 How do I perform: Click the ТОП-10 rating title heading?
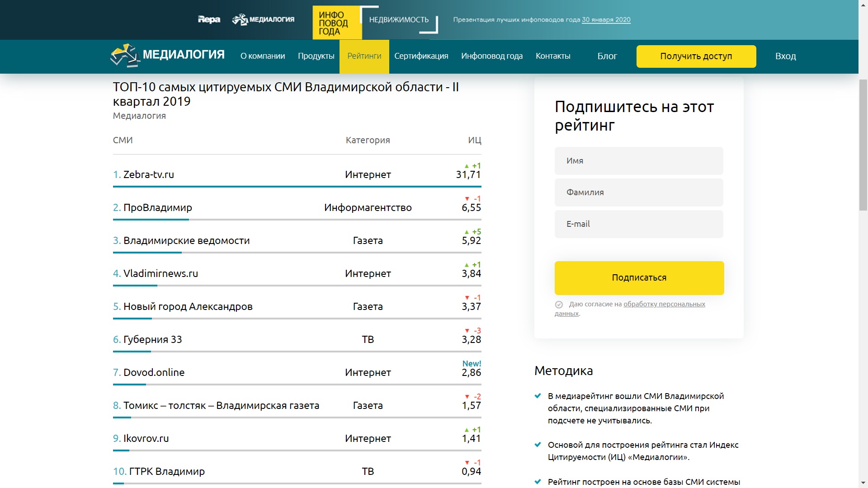tap(286, 94)
